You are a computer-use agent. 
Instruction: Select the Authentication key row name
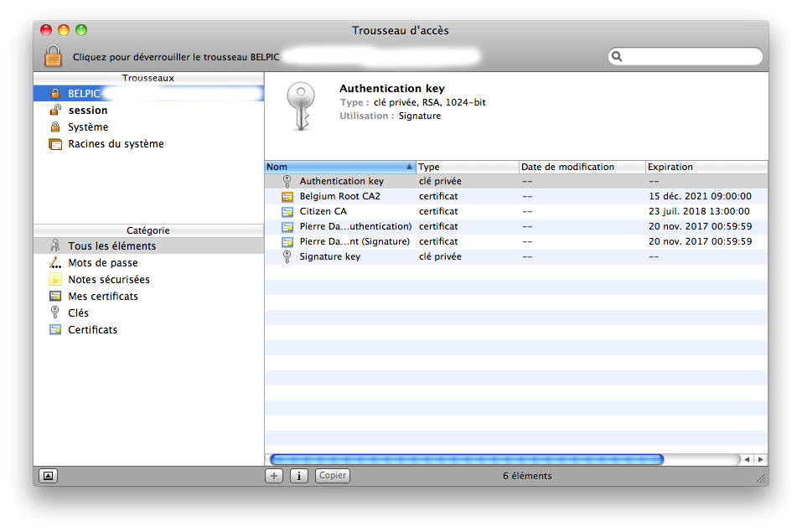342,181
